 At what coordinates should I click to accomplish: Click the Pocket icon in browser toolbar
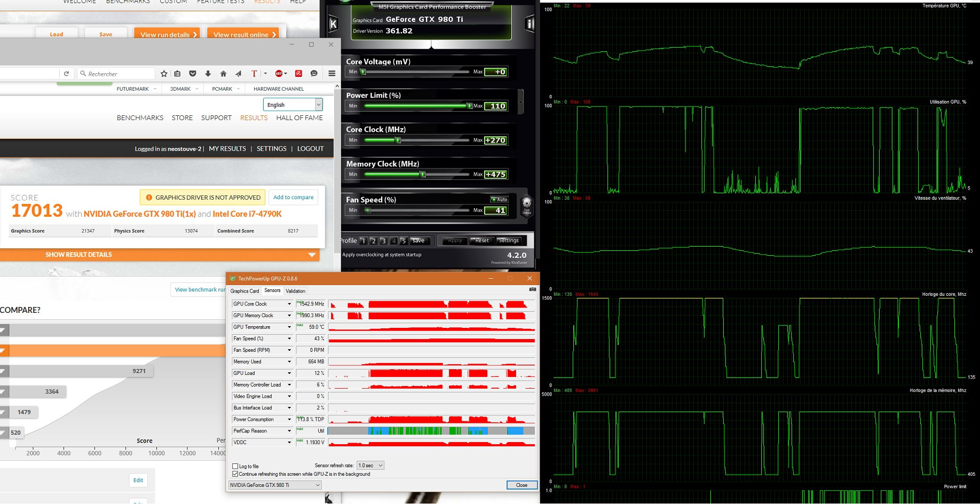193,74
